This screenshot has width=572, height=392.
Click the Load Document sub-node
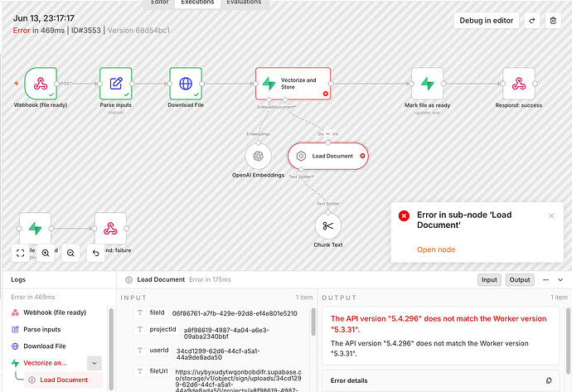[328, 156]
